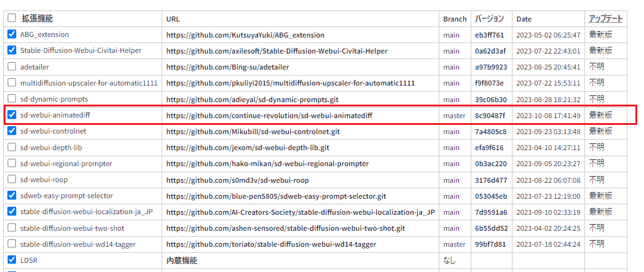Uncheck the ABG_extension checkbox
Viewport: 644px width, 272px height.
pyautogui.click(x=12, y=34)
